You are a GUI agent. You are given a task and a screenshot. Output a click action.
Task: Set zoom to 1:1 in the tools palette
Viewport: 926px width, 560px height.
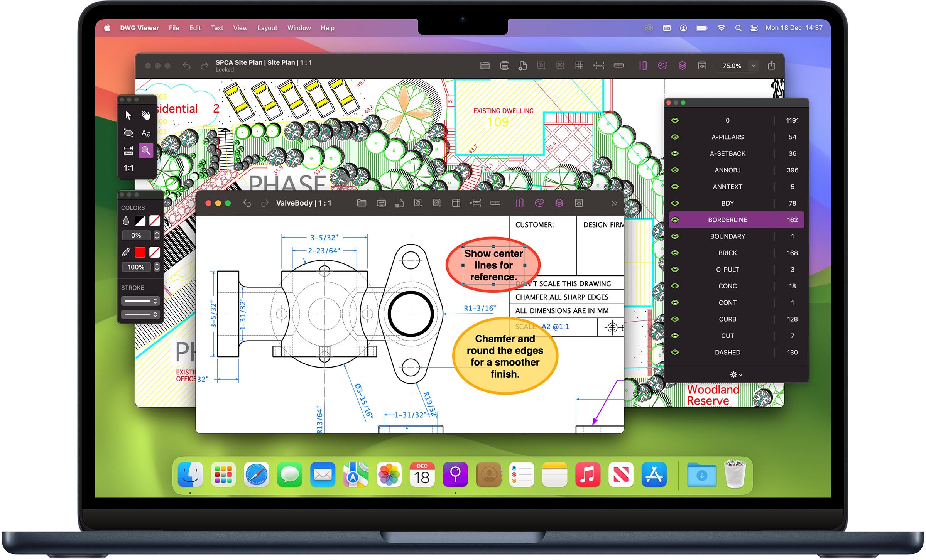[x=128, y=168]
